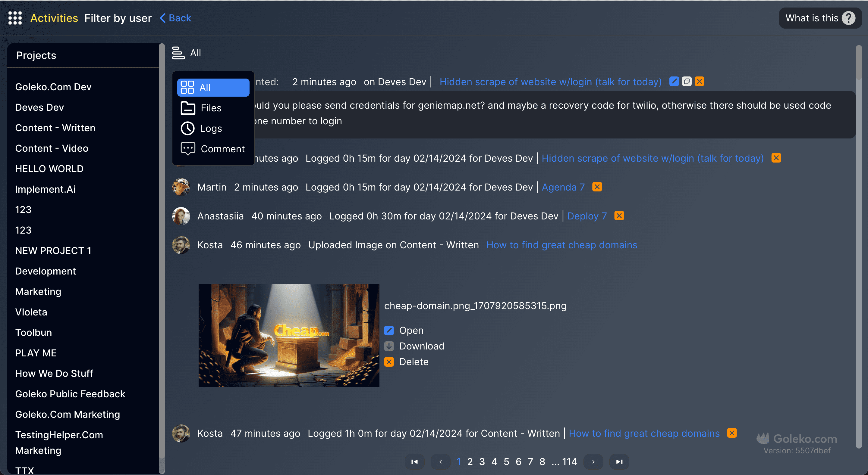The image size is (868, 475).
Task: Toggle the All filter dropdown
Action: (186, 53)
